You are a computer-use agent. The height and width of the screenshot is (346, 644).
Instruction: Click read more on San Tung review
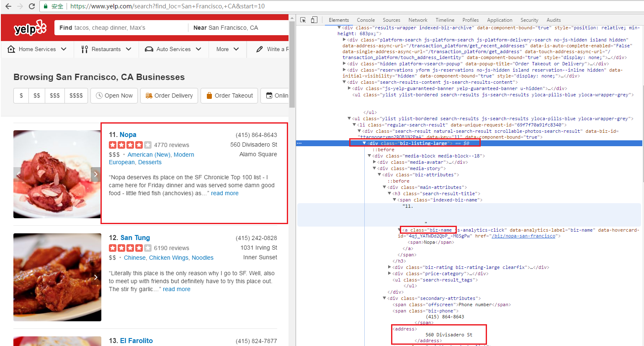[177, 289]
